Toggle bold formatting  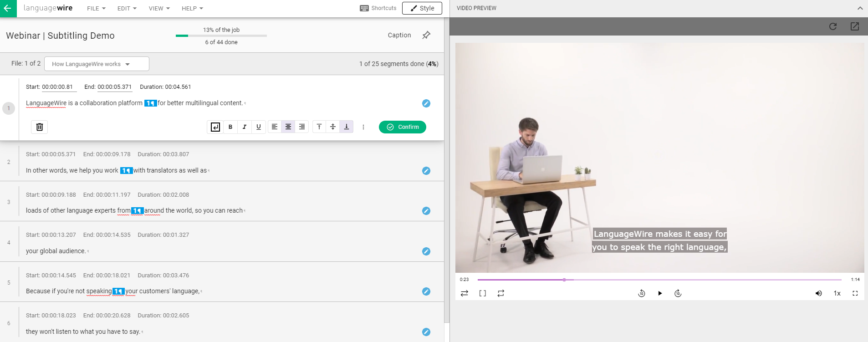pos(230,127)
